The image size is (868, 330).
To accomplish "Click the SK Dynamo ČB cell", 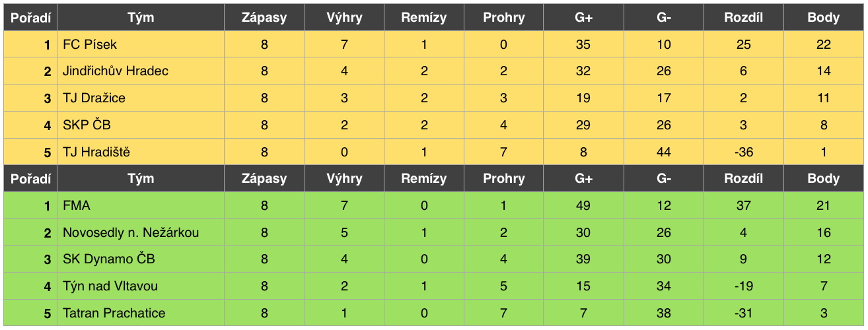I will coord(141,259).
